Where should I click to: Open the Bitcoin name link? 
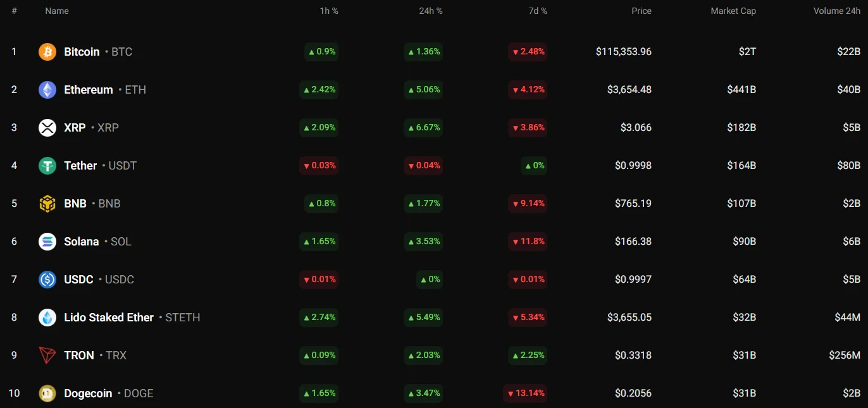pos(82,52)
